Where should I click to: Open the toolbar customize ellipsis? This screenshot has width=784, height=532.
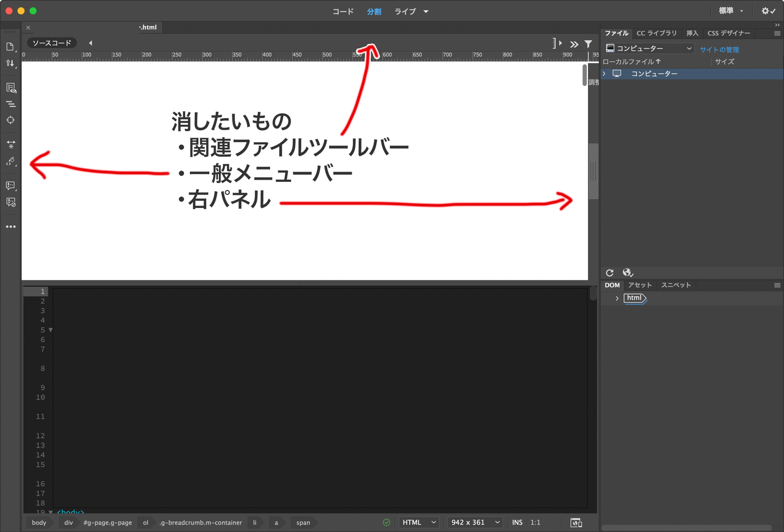pyautogui.click(x=10, y=227)
